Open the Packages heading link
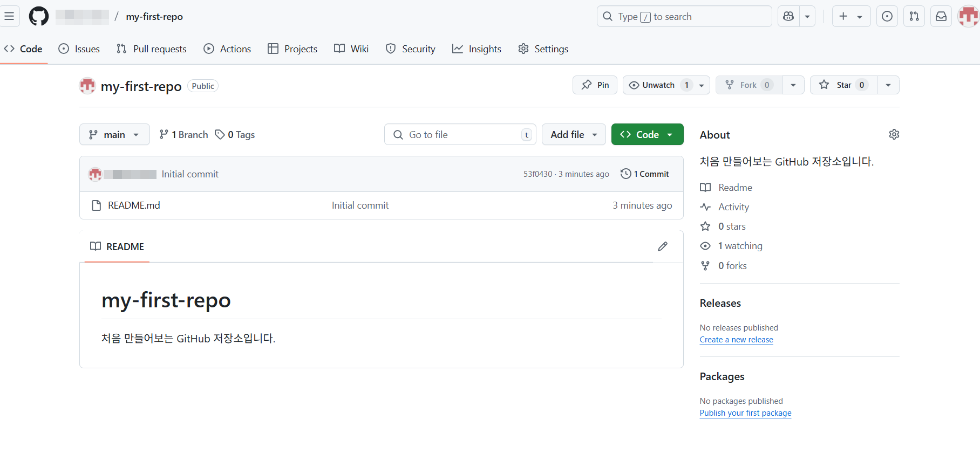Image resolution: width=980 pixels, height=454 pixels. tap(722, 376)
